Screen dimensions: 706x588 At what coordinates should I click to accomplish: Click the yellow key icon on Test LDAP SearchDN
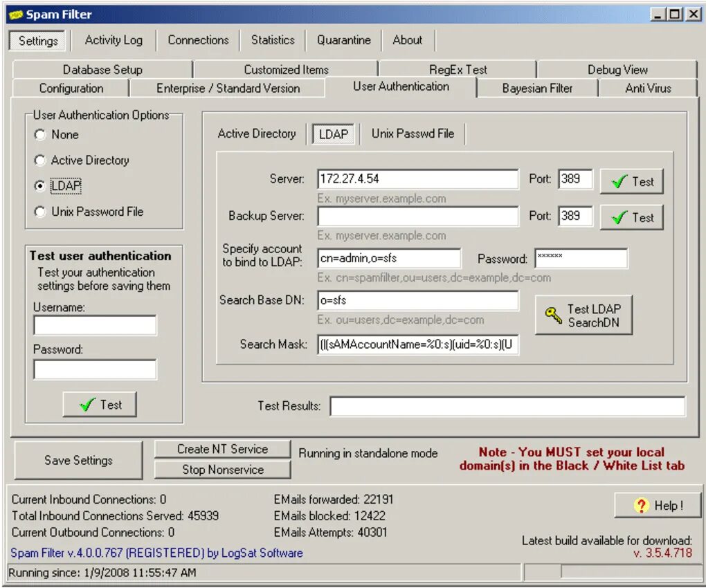(x=553, y=315)
